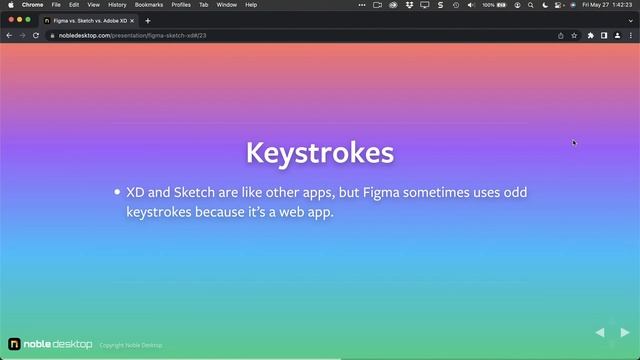Click the Chrome forward button
The image size is (640, 360).
pyautogui.click(x=22, y=36)
